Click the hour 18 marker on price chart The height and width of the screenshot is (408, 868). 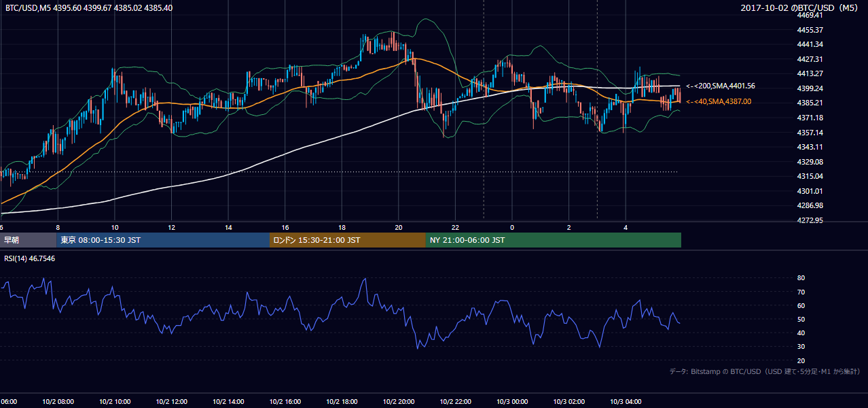click(x=342, y=227)
